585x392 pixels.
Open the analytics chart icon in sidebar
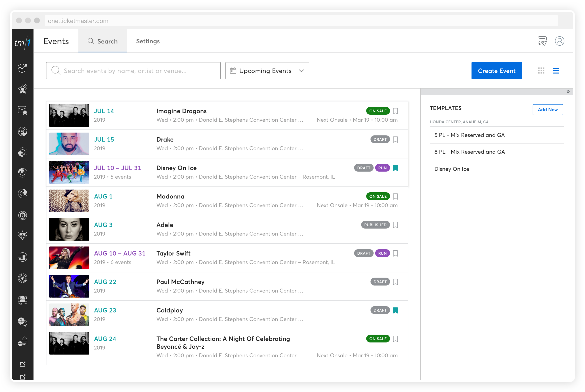[22, 68]
